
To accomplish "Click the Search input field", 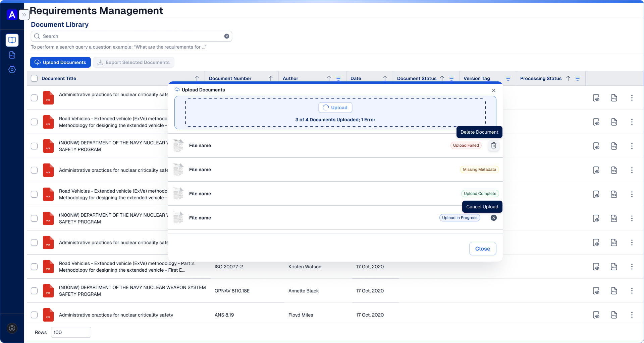I will coord(131,36).
